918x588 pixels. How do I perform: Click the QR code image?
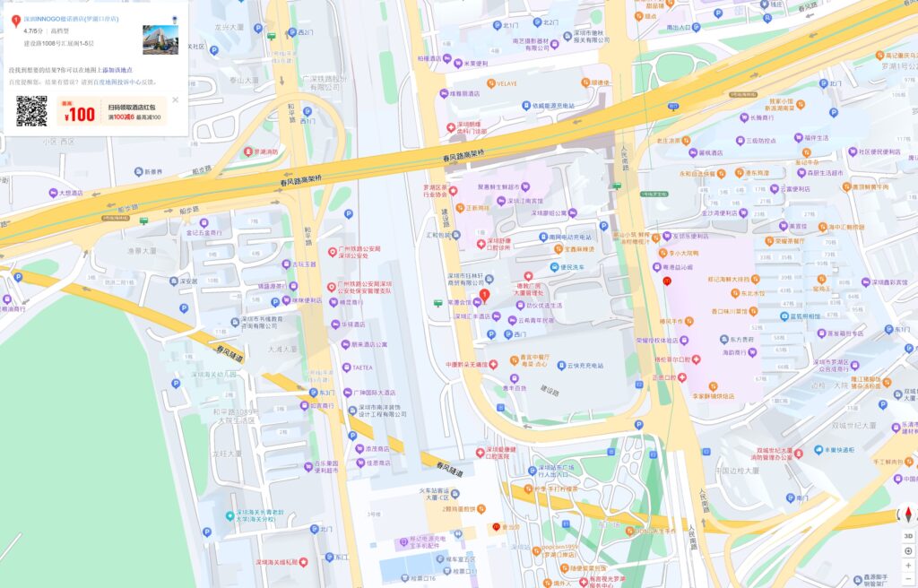31,111
